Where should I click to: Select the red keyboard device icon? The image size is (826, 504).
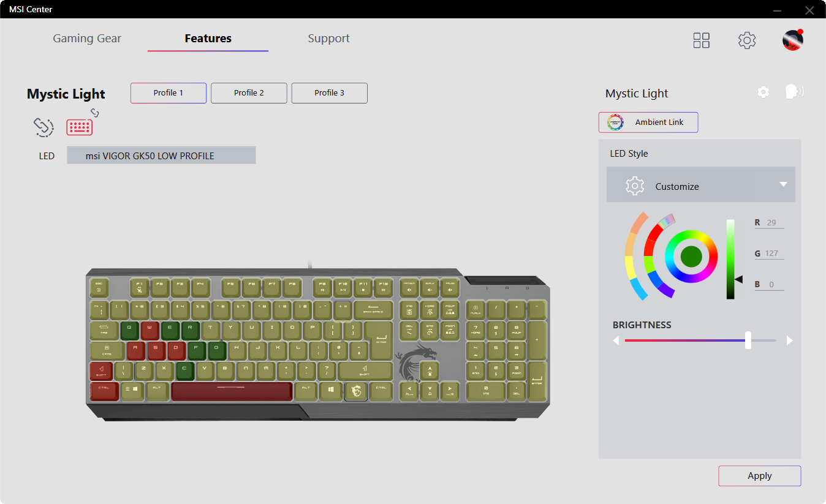79,127
